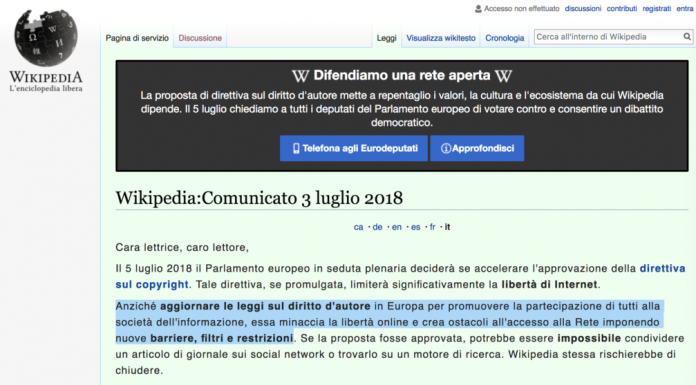Screen dimensions: 696x385
Task: Click the registrati link
Action: tap(656, 8)
